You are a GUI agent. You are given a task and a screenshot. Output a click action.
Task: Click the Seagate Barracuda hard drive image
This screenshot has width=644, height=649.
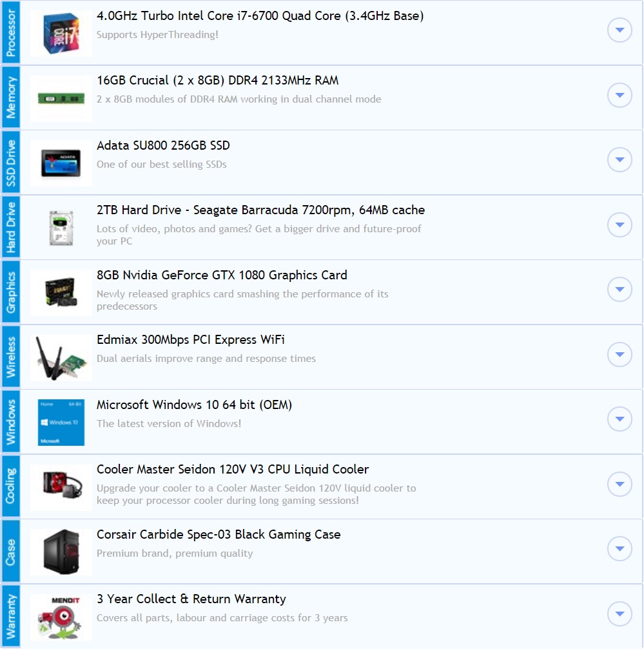coord(61,228)
